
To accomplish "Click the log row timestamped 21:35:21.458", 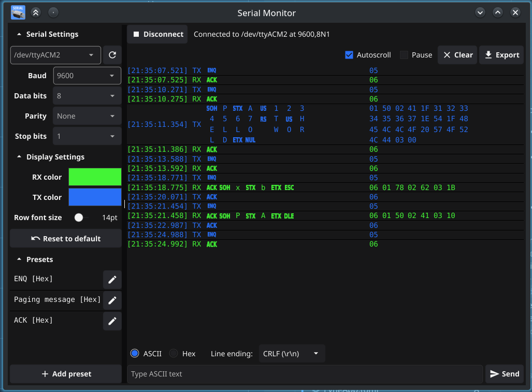I will [325, 215].
